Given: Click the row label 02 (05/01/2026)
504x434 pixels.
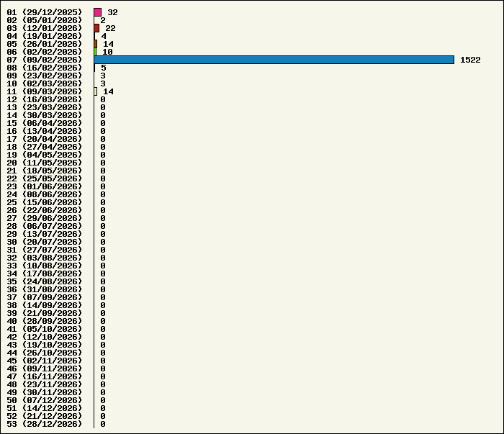Looking at the screenshot, I should [x=45, y=20].
